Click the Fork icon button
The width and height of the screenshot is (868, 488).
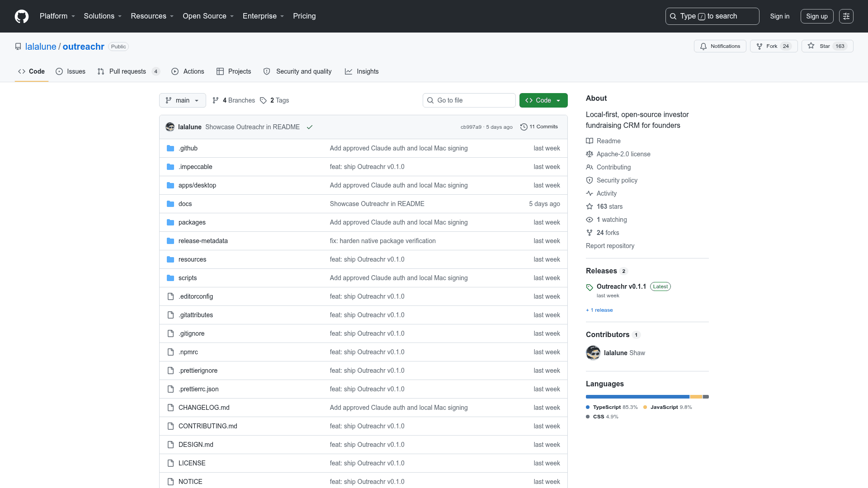(x=759, y=46)
